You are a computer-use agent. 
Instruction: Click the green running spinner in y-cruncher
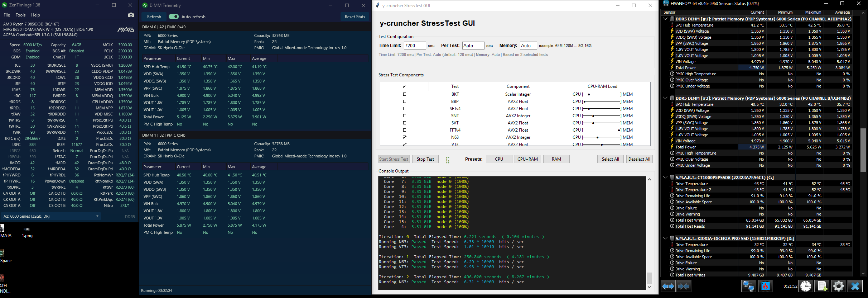pyautogui.click(x=448, y=160)
